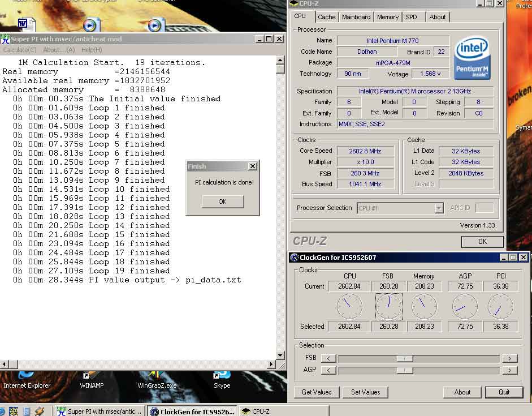Click Super PI scroll down arrow
The width and height of the screenshot is (532, 416).
(280, 355)
